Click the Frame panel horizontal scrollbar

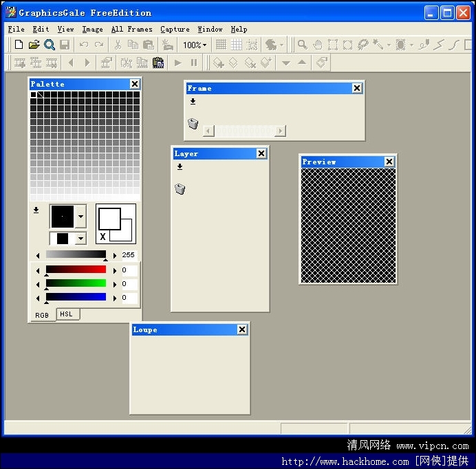pos(244,131)
